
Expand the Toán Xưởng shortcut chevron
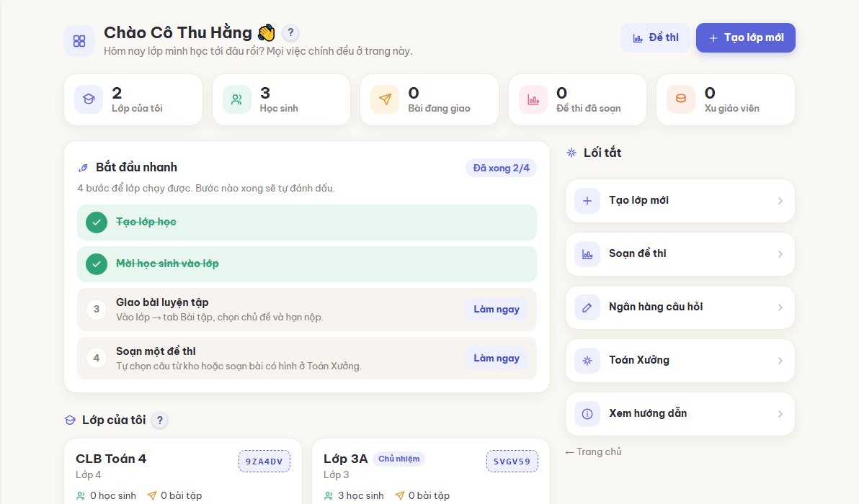(x=780, y=361)
